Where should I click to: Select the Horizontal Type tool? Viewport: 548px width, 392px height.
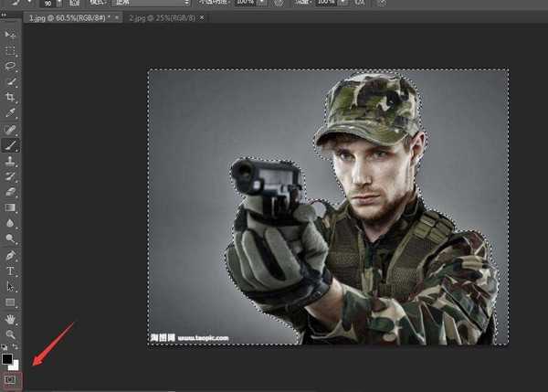tap(11, 271)
